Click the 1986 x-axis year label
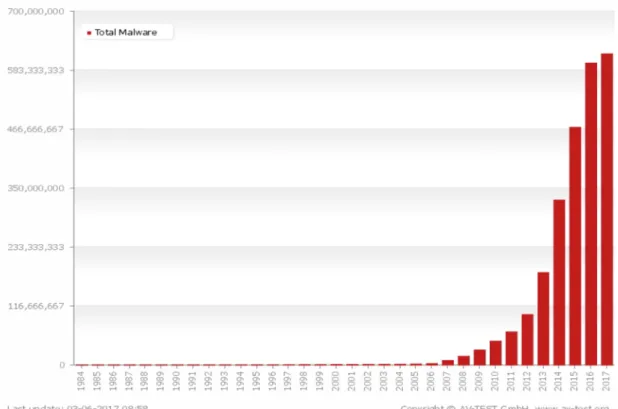 tap(114, 381)
